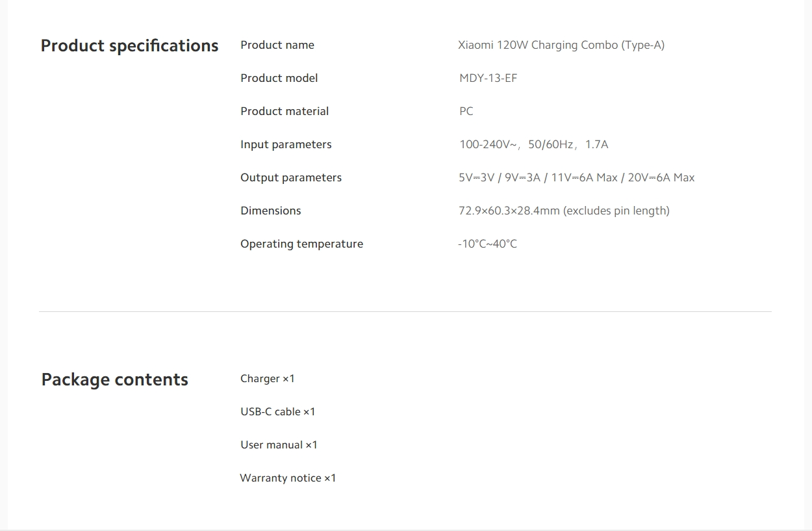
Task: Click Xiaomi 120W Charging Combo (Type-A) text
Action: click(561, 45)
